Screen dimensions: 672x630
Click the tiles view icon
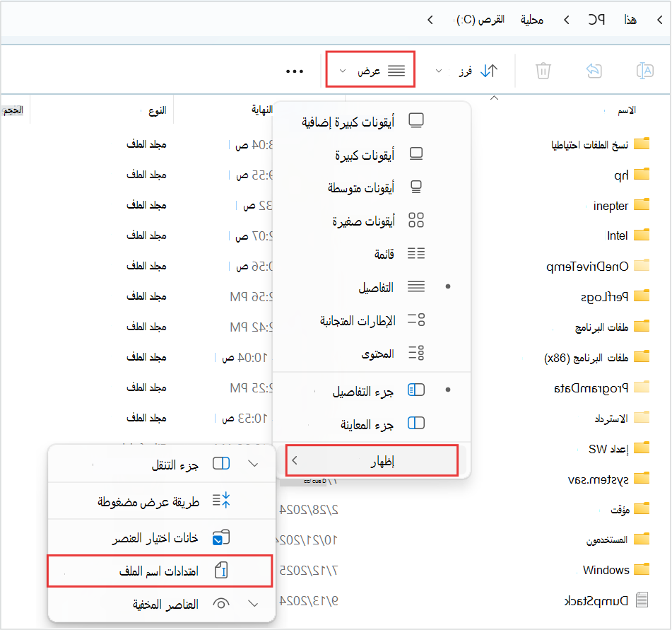pyautogui.click(x=416, y=320)
